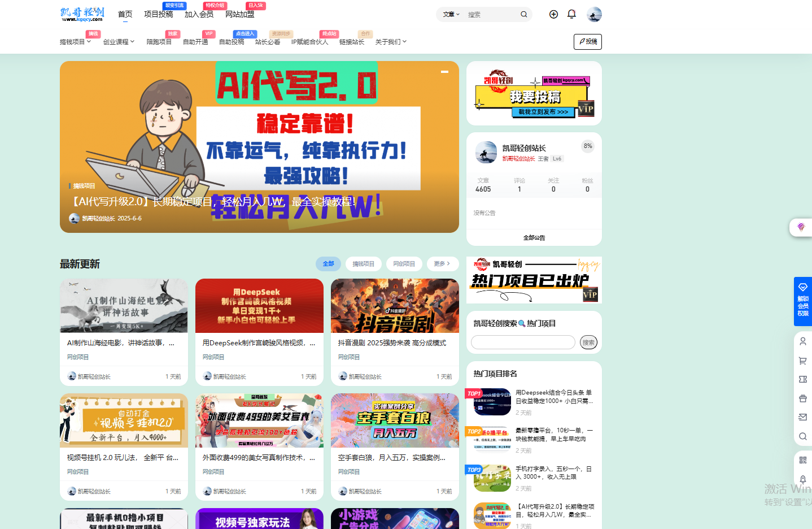Click the plus circle publish icon
This screenshot has width=812, height=529.
[553, 14]
